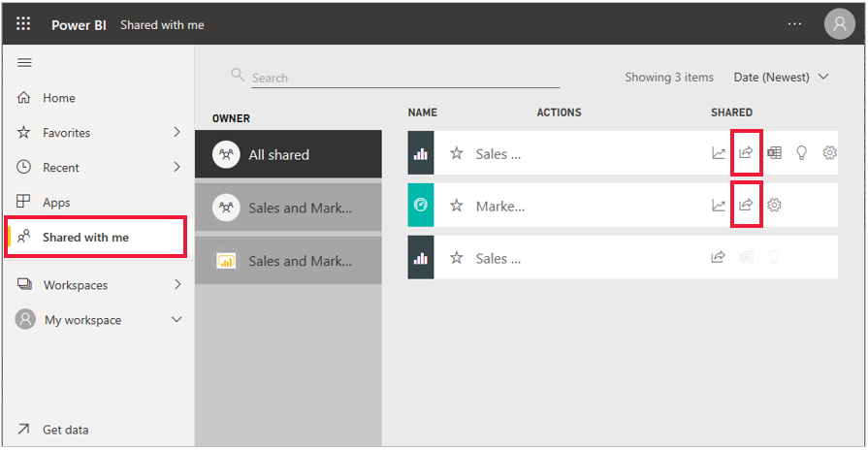
Task: Click the ACTIONS column header
Action: tap(559, 112)
